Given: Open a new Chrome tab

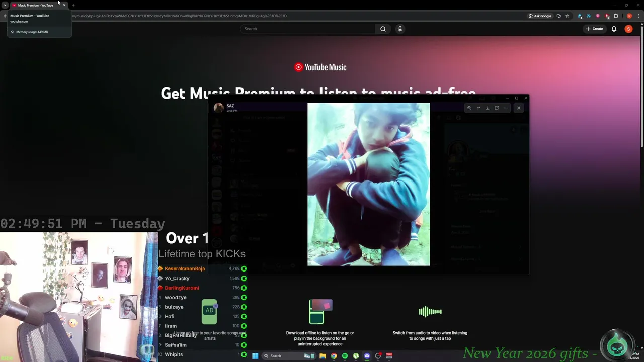Looking at the screenshot, I should (73, 5).
